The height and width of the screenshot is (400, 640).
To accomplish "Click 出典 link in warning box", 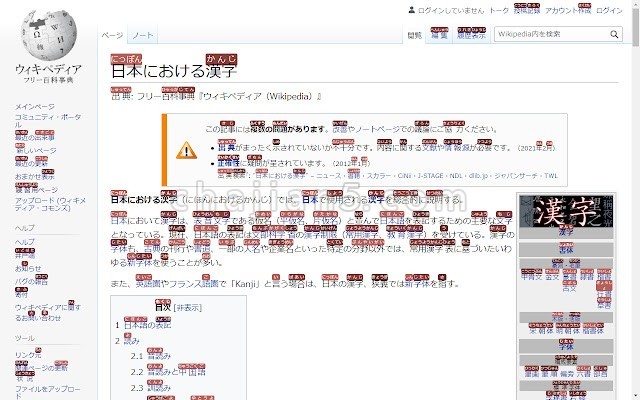I will [227, 147].
